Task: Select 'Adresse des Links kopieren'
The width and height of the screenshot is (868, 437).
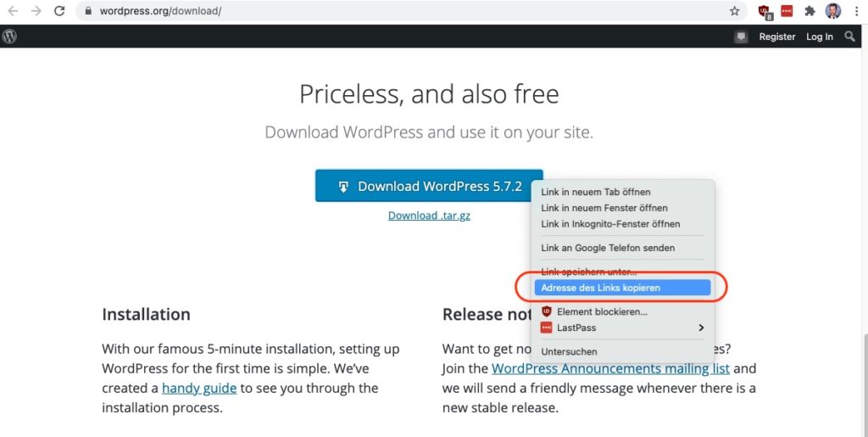Action: tap(622, 288)
